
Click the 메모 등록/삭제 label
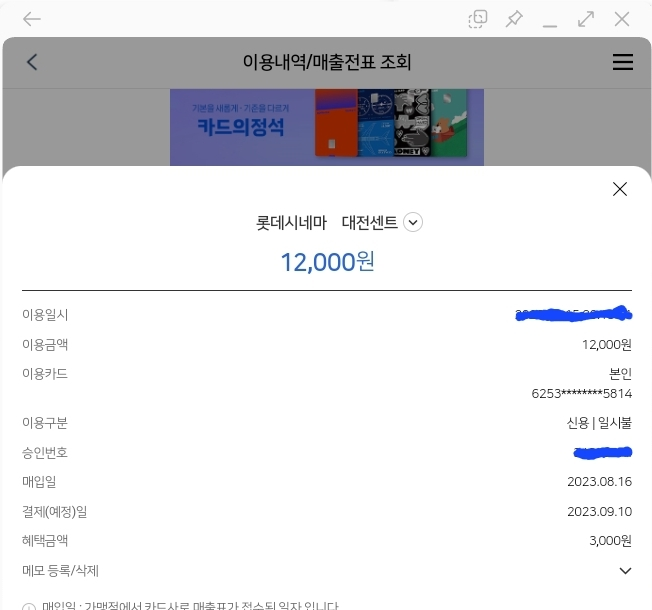click(60, 571)
